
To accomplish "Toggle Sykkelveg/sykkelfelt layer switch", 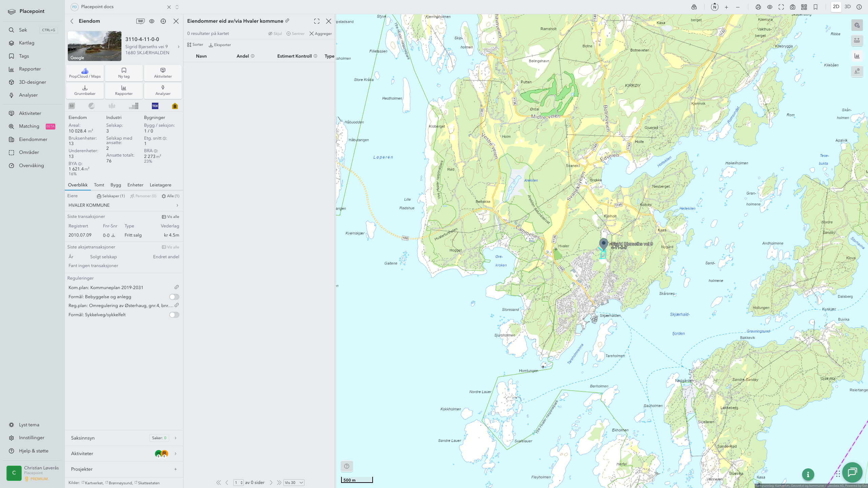I will pyautogui.click(x=174, y=315).
